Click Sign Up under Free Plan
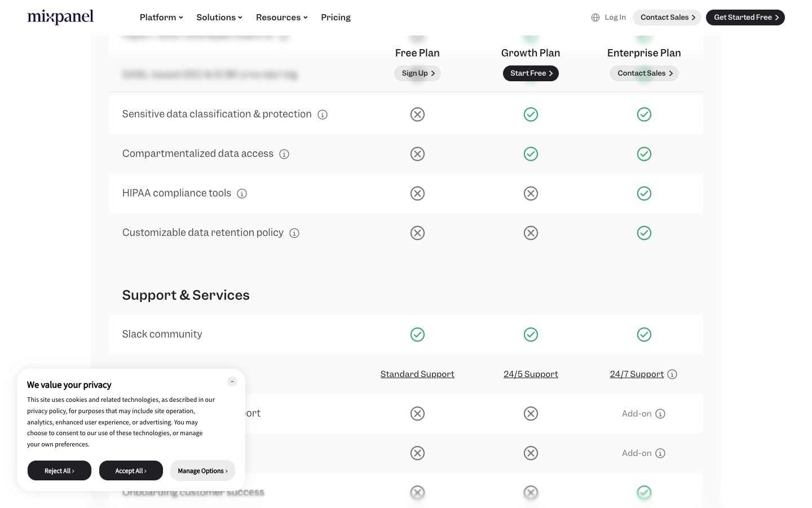Image resolution: width=812 pixels, height=508 pixels. (x=417, y=73)
